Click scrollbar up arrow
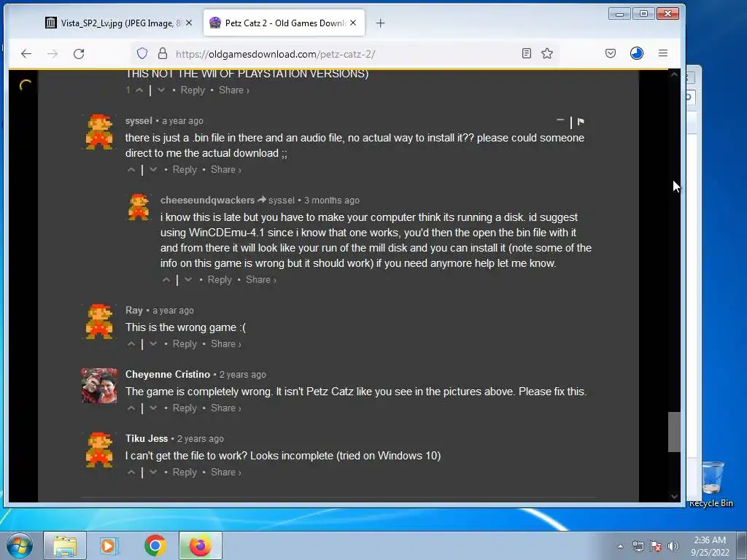 pyautogui.click(x=673, y=74)
